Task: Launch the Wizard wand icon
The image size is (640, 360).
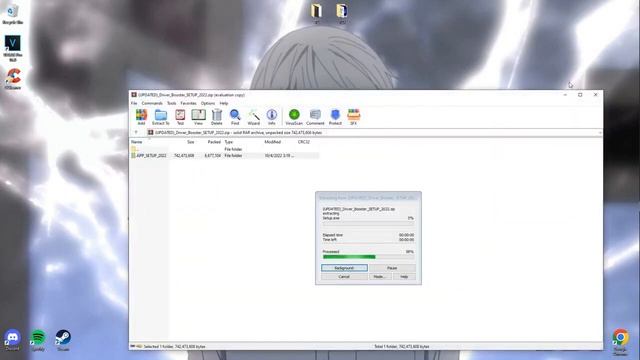Action: coord(253,117)
